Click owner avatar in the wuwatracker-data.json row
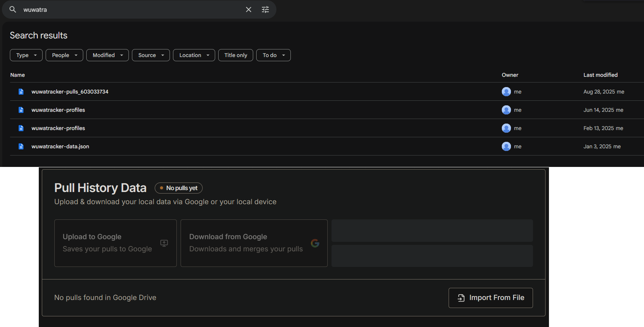 506,146
